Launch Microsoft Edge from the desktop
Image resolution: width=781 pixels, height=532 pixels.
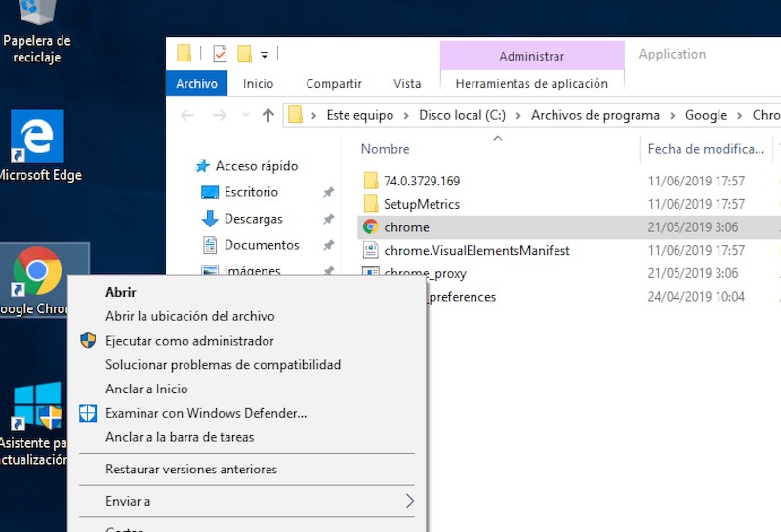(37, 145)
